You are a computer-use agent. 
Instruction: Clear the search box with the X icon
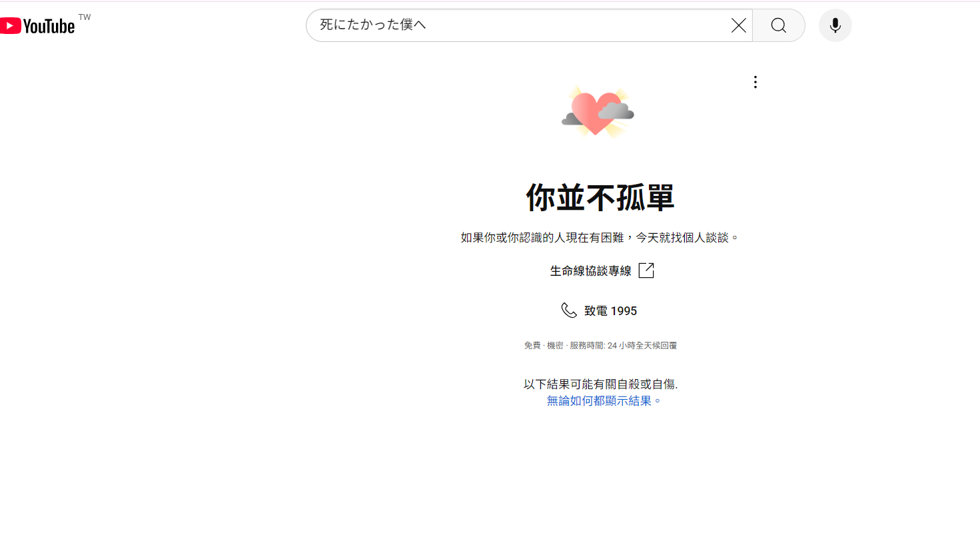coord(738,26)
